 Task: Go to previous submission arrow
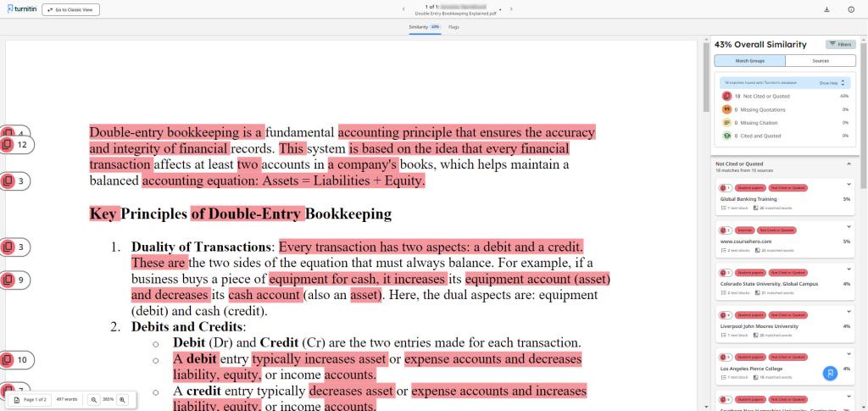tap(403, 9)
